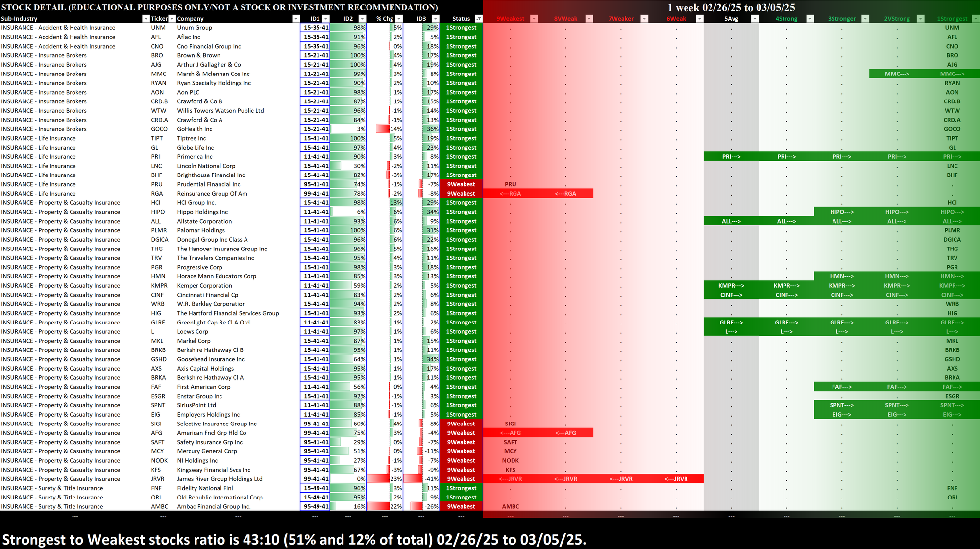The height and width of the screenshot is (549, 980).
Task: Open the Sub-Industry column filter dropdown
Action: [146, 19]
